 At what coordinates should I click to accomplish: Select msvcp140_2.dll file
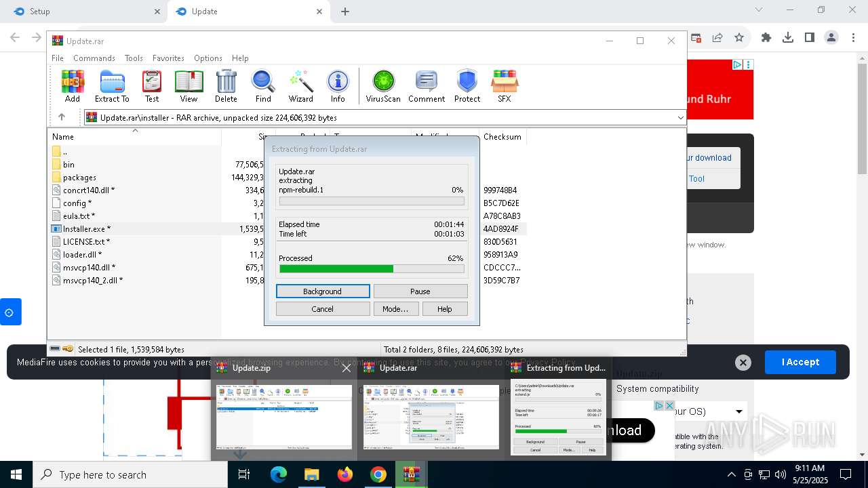click(x=92, y=281)
